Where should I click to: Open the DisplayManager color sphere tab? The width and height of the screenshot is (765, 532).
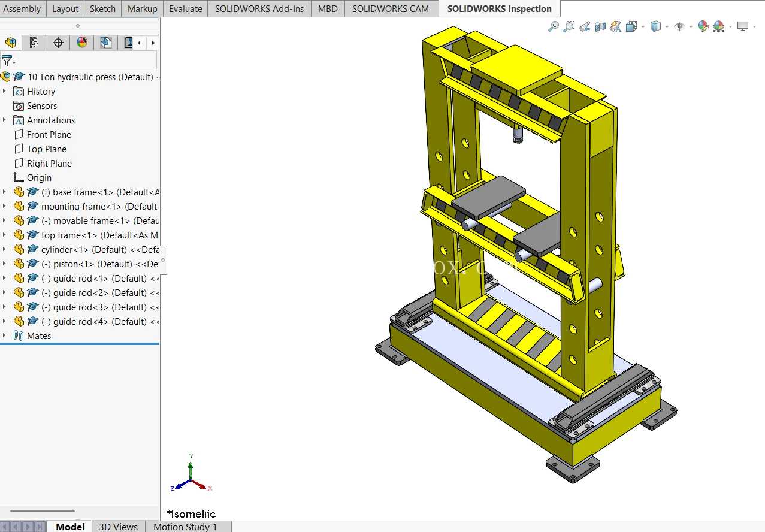tap(82, 43)
